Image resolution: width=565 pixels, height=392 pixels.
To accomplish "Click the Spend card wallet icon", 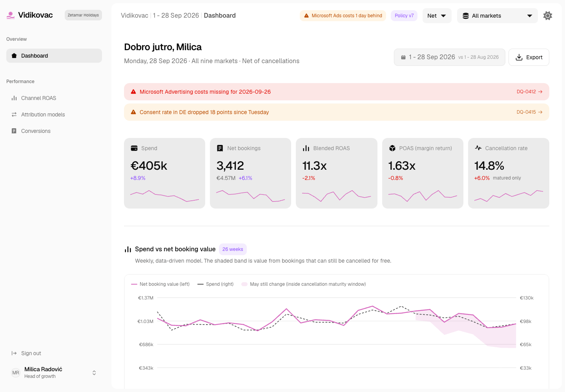I will click(134, 148).
